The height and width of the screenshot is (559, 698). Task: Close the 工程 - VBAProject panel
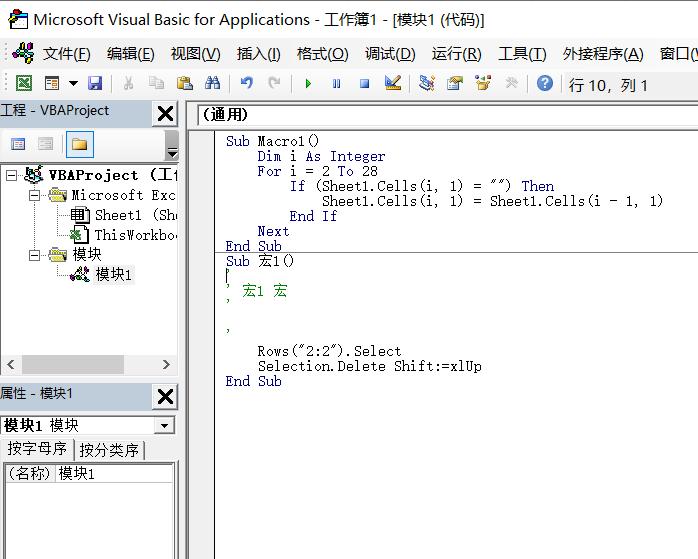pyautogui.click(x=165, y=114)
